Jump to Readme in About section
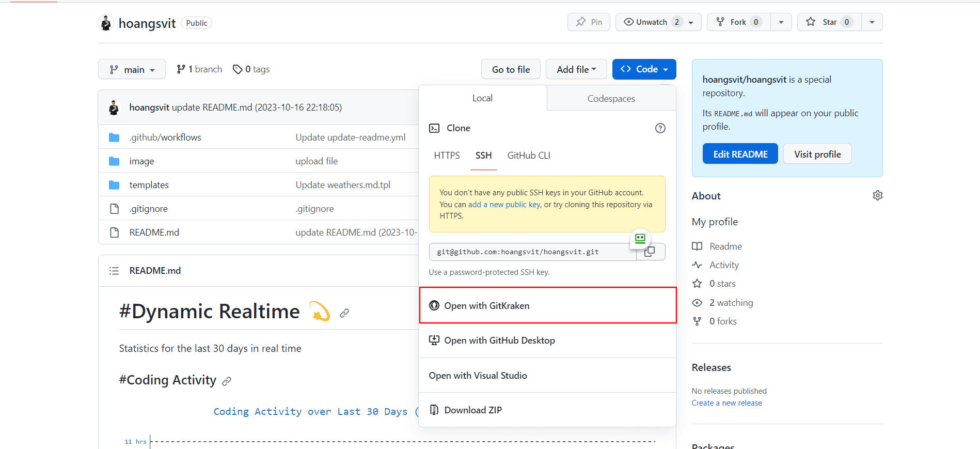980x449 pixels. coord(717,246)
